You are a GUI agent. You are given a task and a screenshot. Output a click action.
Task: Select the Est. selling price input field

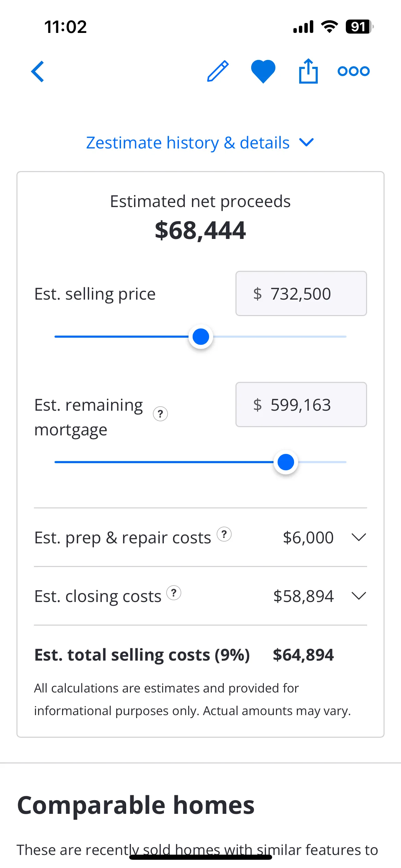301,293
